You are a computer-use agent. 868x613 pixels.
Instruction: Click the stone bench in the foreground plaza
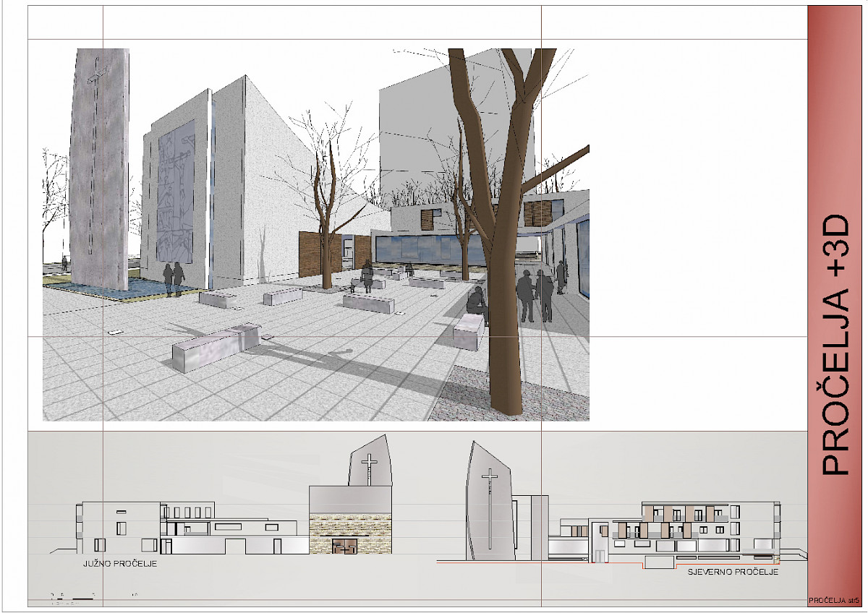coord(216,348)
